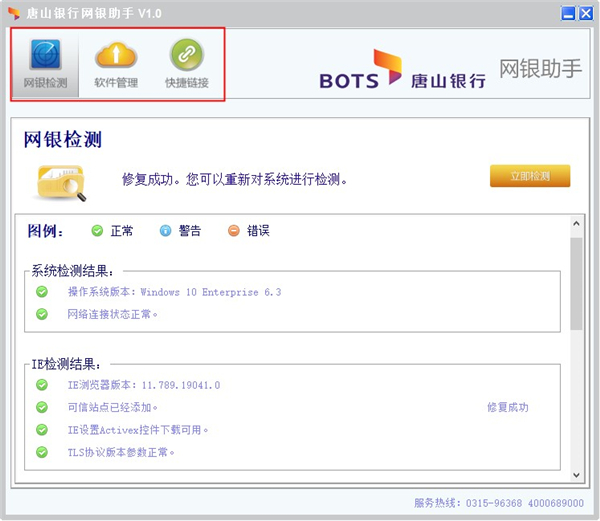The width and height of the screenshot is (600, 521).
Task: Select the IE浏览器版本 11.789.19041.0 text
Action: click(144, 385)
